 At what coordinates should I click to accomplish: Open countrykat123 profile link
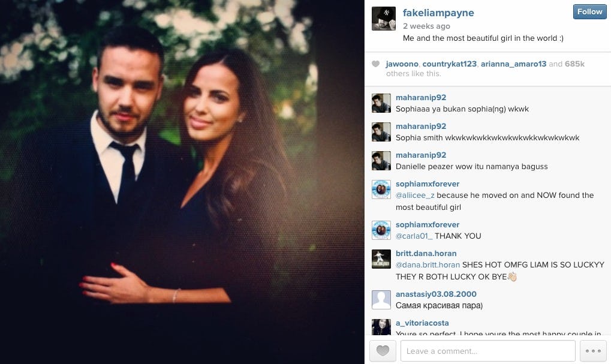tap(449, 64)
